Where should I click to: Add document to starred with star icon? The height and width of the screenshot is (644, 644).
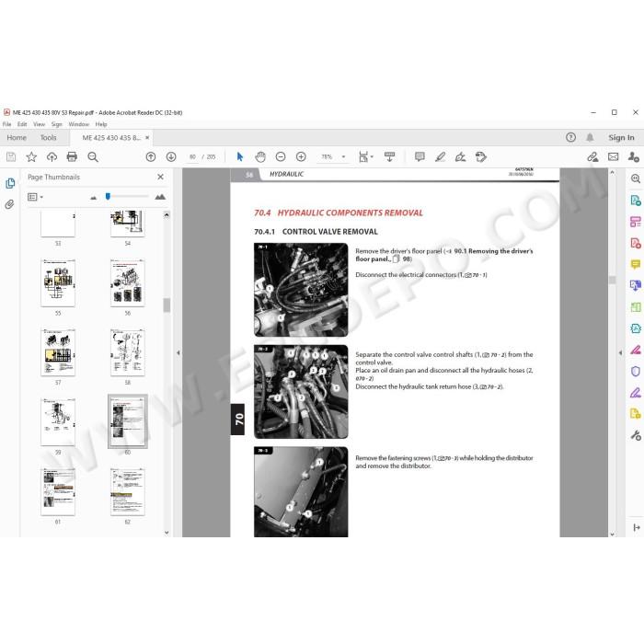[x=31, y=156]
